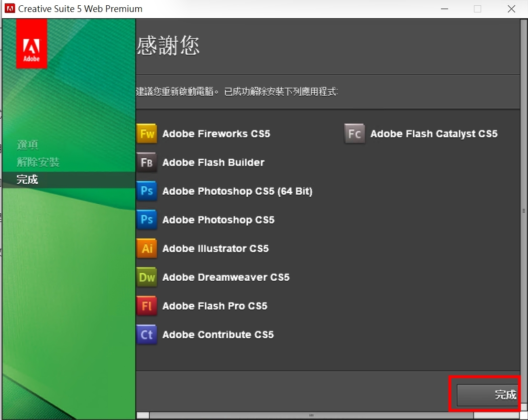Click the Adobe Flash Builder Fb icon

pyautogui.click(x=147, y=163)
